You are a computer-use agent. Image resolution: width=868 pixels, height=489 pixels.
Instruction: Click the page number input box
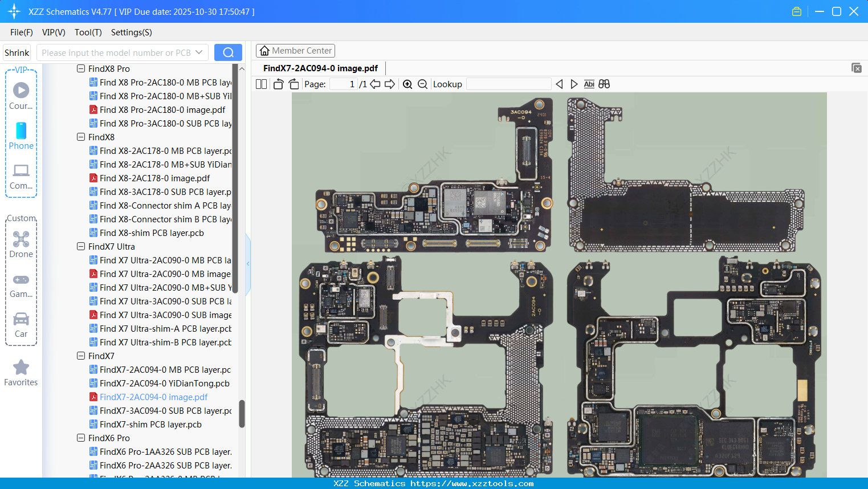coord(343,84)
